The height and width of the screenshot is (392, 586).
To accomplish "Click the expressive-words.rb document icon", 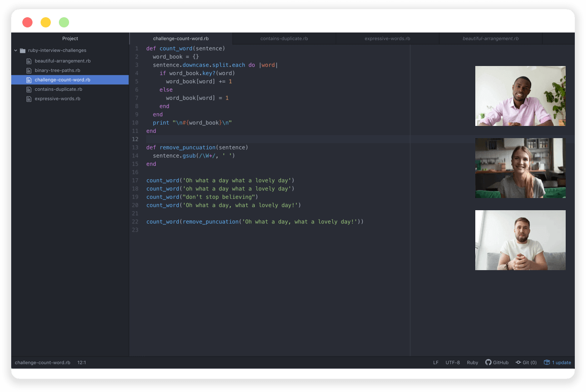I will [x=29, y=99].
